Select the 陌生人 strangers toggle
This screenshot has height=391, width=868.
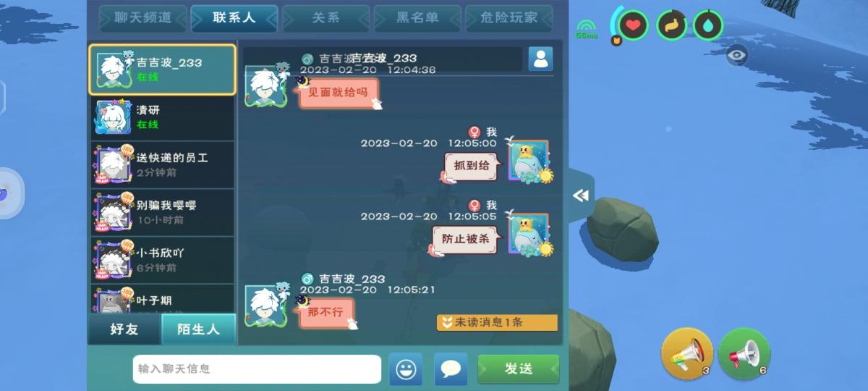(198, 329)
